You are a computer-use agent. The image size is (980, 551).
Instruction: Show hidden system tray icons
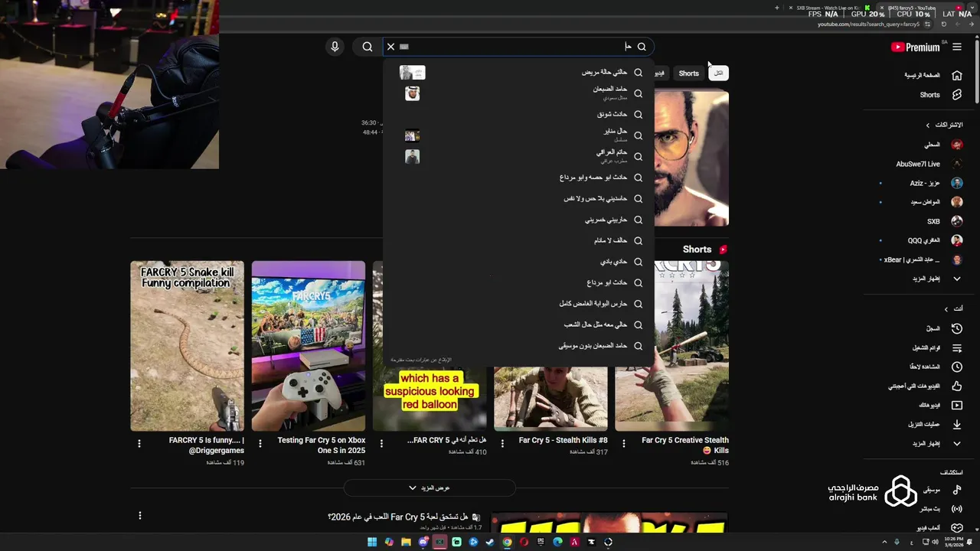coord(884,542)
